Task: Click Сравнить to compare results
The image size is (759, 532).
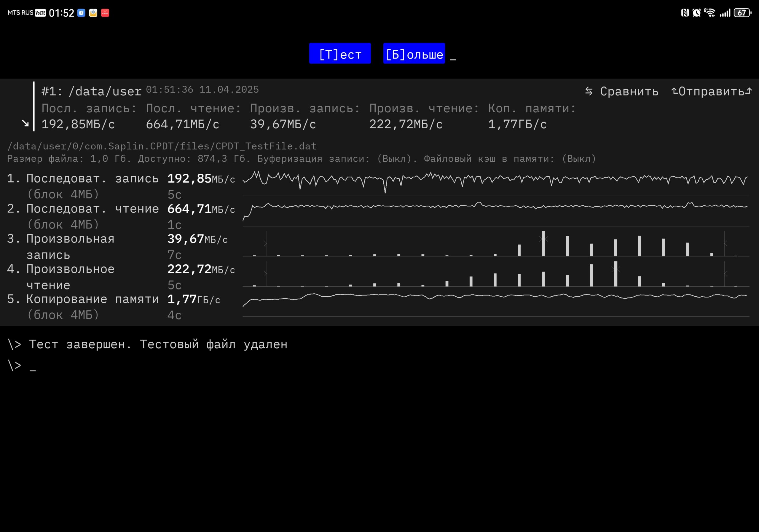Action: (629, 91)
